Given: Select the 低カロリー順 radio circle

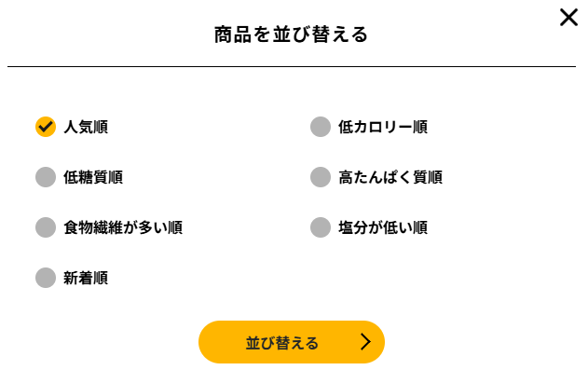Looking at the screenshot, I should (x=321, y=127).
